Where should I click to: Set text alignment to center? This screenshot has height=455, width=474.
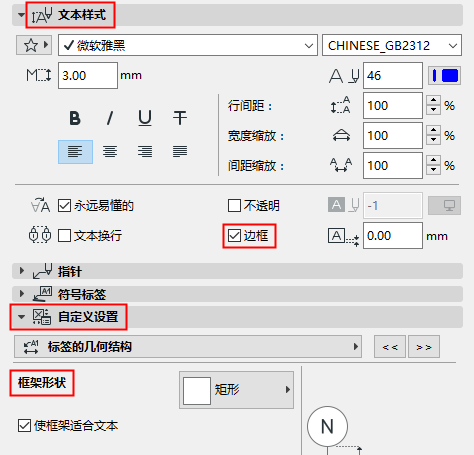[x=110, y=152]
